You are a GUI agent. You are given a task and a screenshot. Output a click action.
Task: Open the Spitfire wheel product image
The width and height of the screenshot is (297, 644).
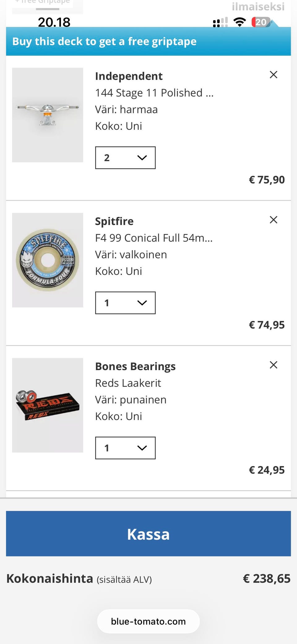(x=48, y=260)
